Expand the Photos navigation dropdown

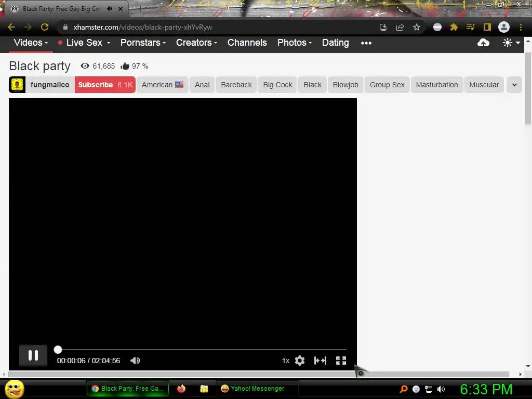[295, 43]
